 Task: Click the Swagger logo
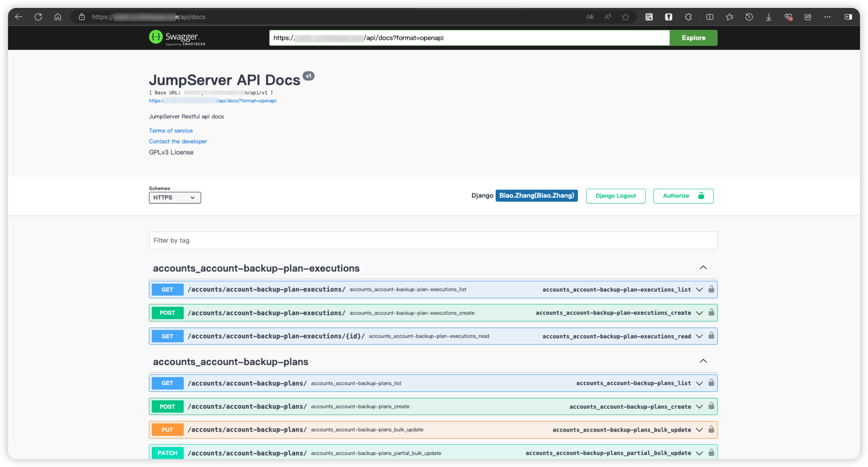tap(177, 38)
